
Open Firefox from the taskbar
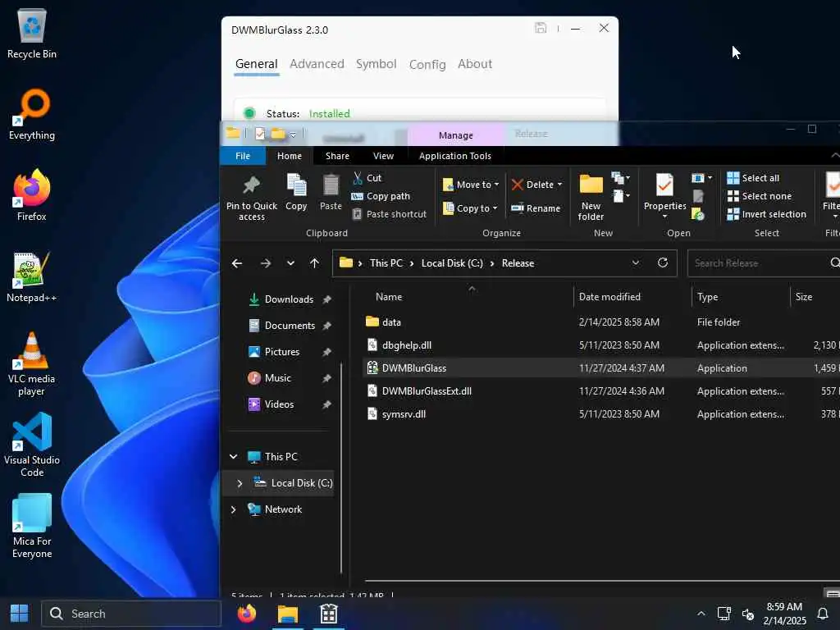[x=246, y=613]
